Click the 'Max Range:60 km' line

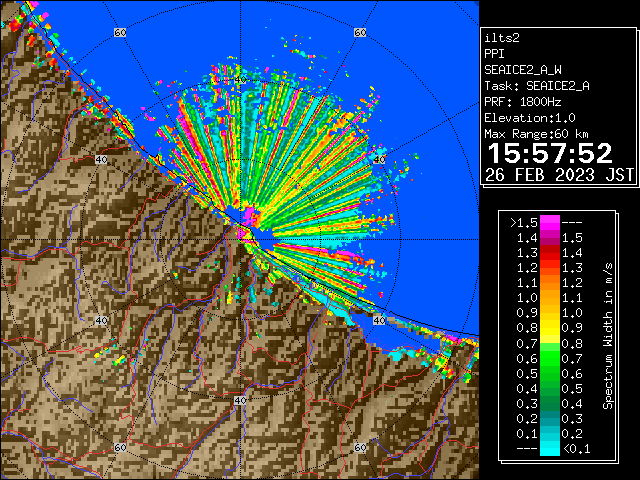coord(537,134)
